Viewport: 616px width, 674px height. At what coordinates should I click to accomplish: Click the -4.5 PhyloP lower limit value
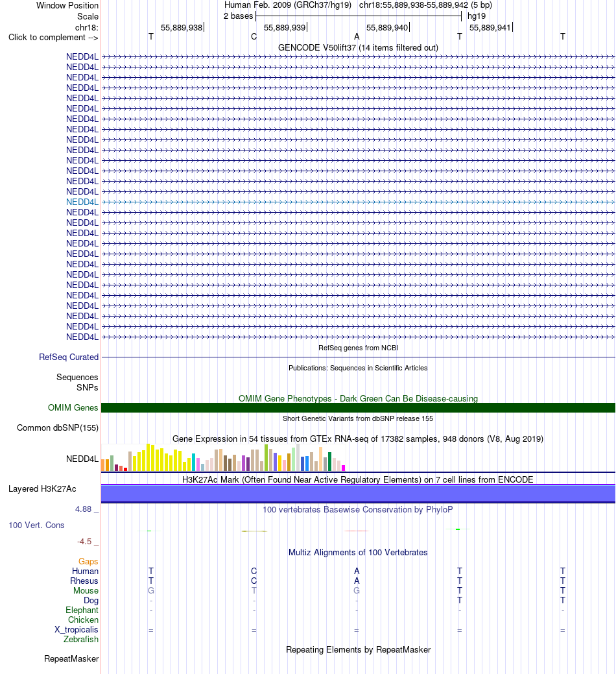[84, 542]
